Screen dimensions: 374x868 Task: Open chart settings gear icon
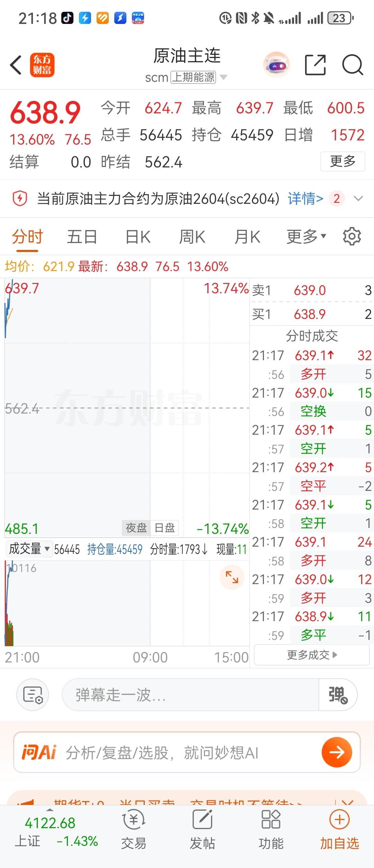[x=352, y=237]
